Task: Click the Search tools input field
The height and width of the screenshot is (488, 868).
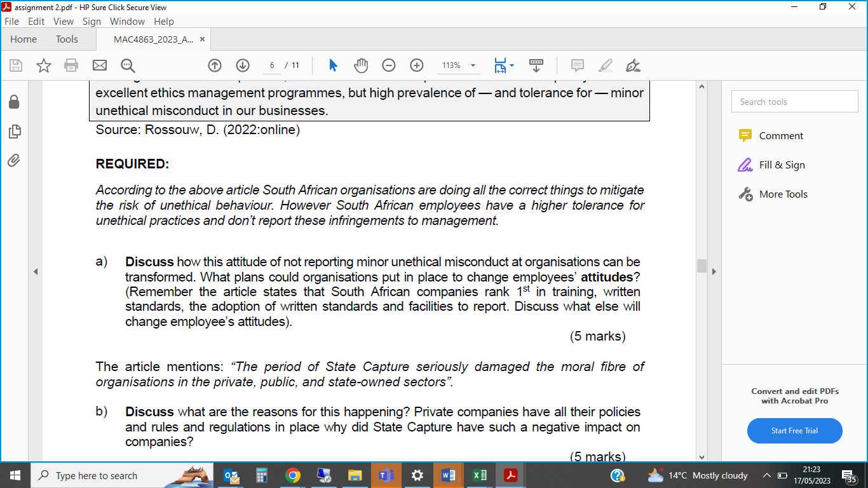Action: point(794,101)
